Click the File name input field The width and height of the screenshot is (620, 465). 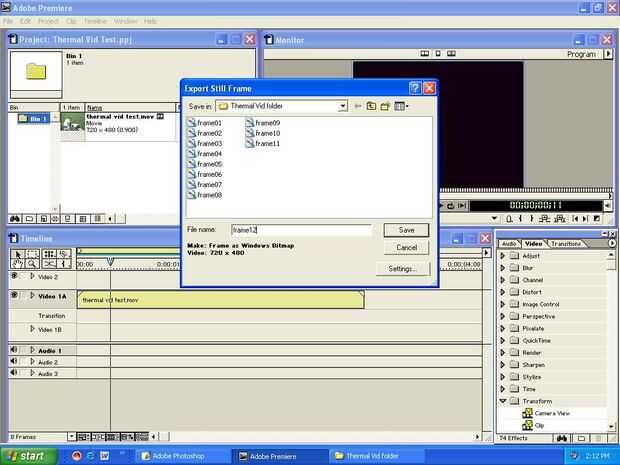coord(301,230)
